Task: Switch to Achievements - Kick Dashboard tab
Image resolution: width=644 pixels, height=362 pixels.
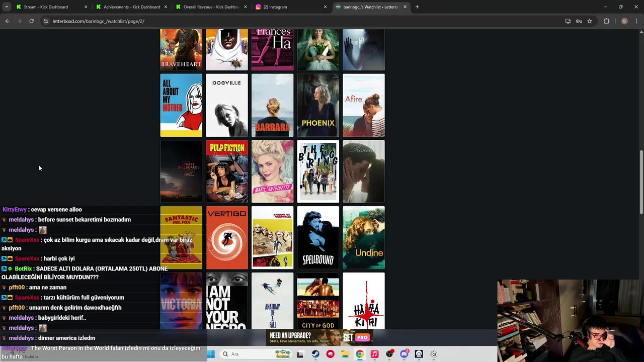Action: [x=132, y=7]
